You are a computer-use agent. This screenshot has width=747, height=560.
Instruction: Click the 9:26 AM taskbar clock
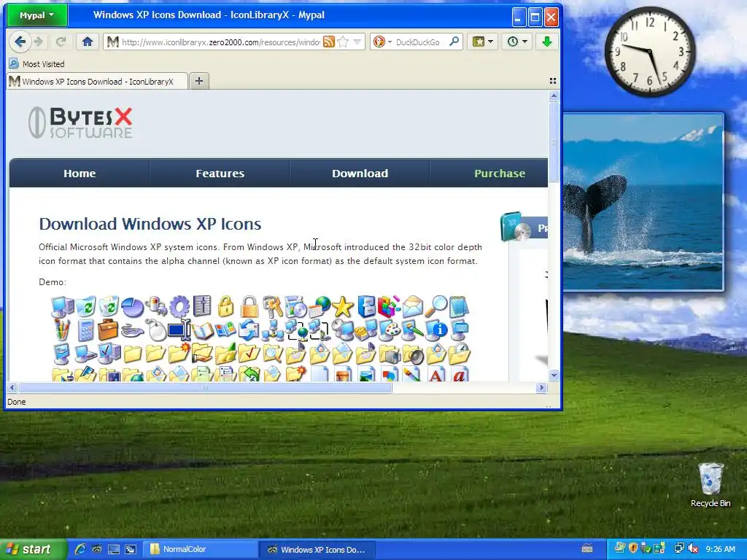click(x=720, y=549)
